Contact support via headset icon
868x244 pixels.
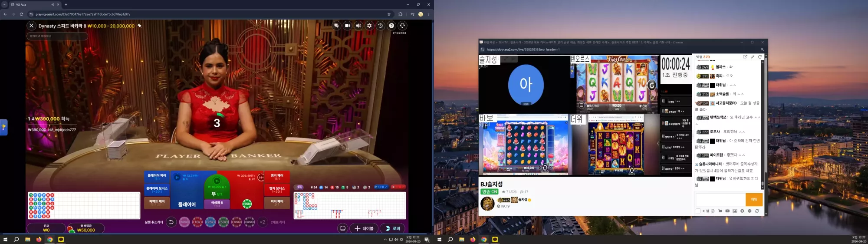coord(402,26)
